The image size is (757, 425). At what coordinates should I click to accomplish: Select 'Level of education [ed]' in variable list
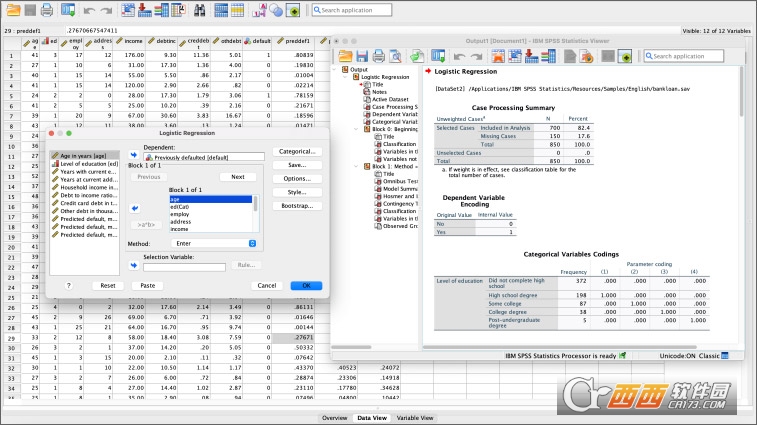tap(85, 164)
